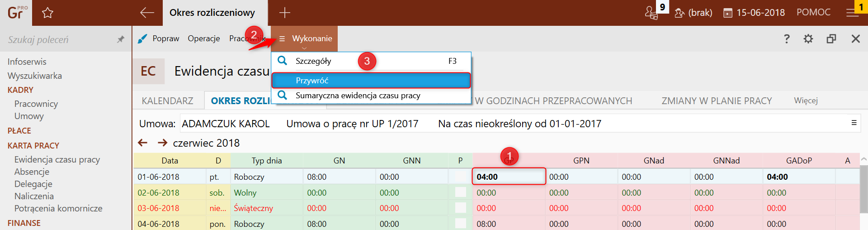The image size is (868, 230).
Task: Open the hamburger main menu icon
Action: (852, 13)
